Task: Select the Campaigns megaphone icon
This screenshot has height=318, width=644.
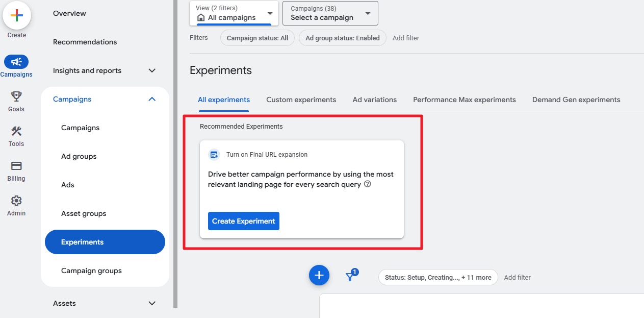Action: 16,61
